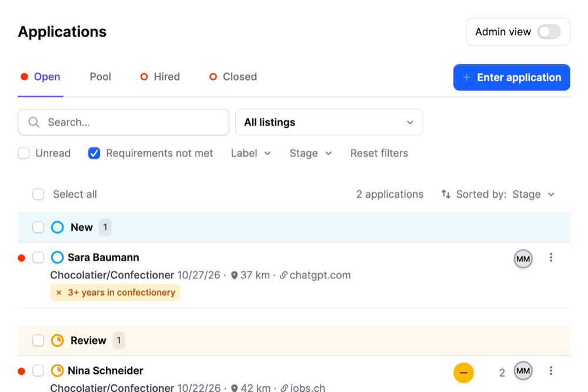Click the x icon in requirement tag
This screenshot has height=392, width=588.
[59, 293]
